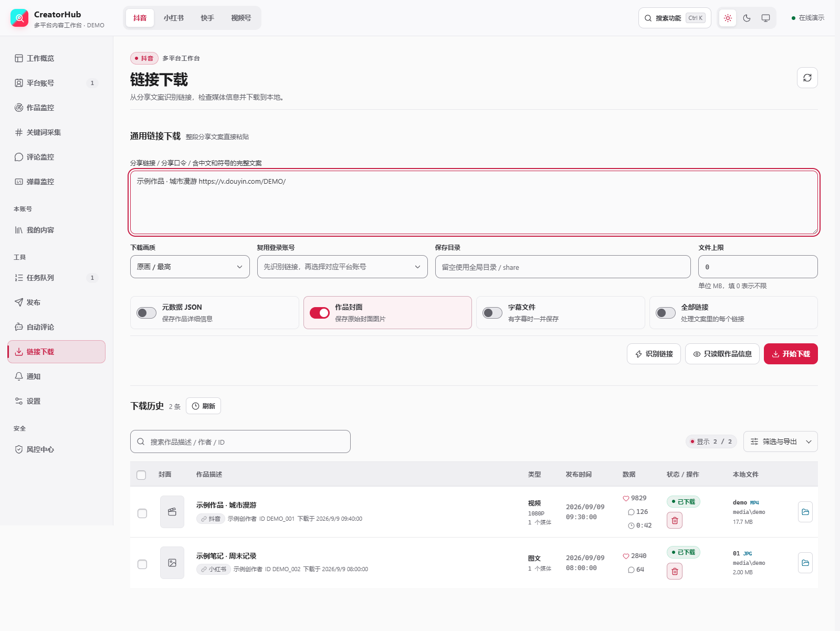Image resolution: width=840 pixels, height=631 pixels.
Task: Expand the 筛选与导出 dropdown
Action: (781, 441)
